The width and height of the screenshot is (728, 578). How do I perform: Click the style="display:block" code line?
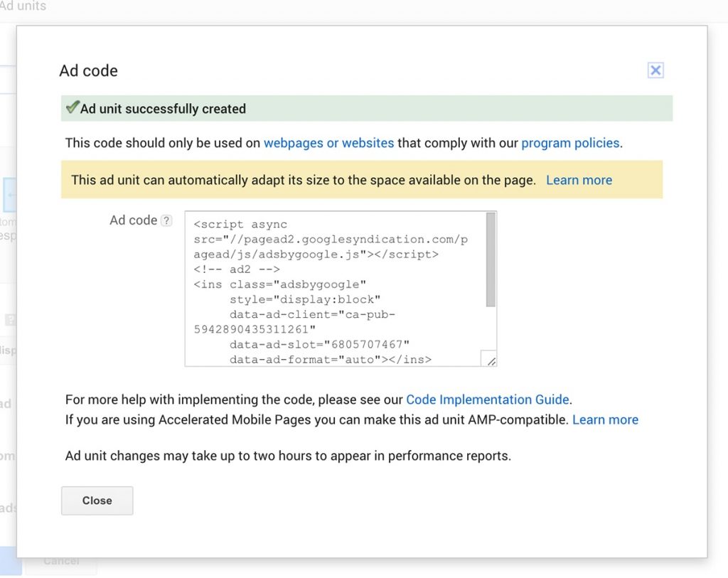click(x=305, y=299)
